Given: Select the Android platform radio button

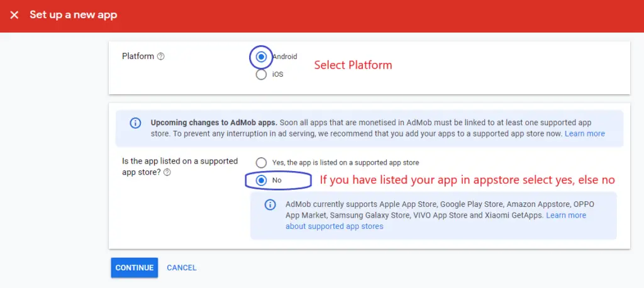Looking at the screenshot, I should point(261,57).
